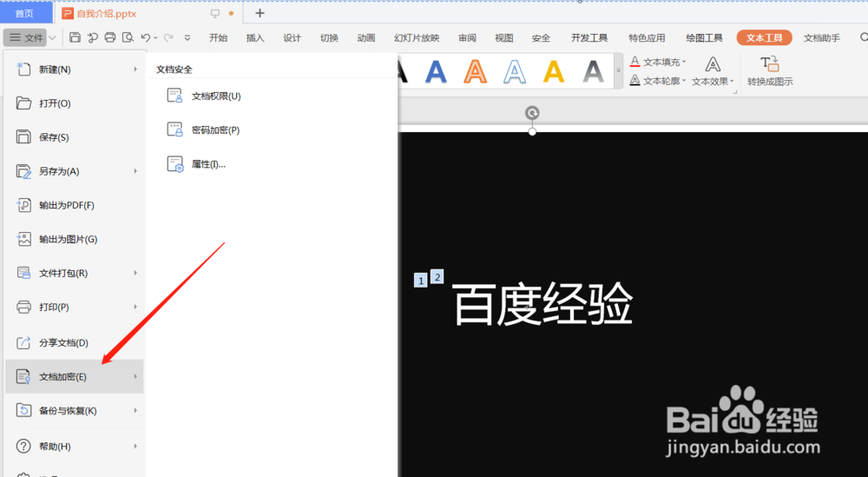Select the 自我介绍.pptx document tab
The width and height of the screenshot is (868, 477).
coord(106,13)
